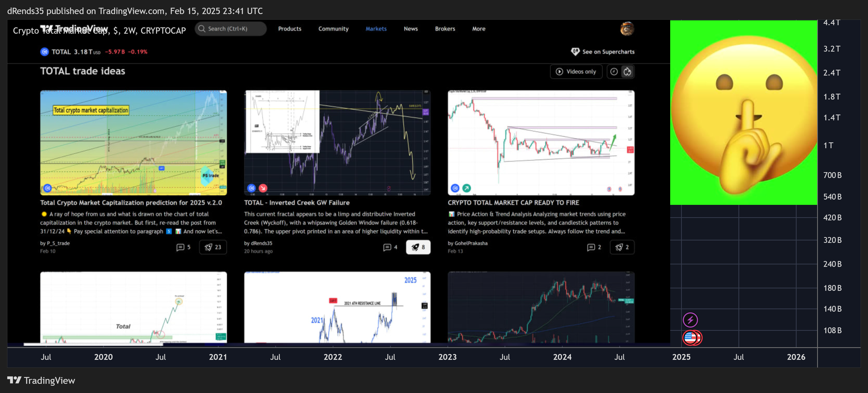Click the 2025 time axis label
This screenshot has width=868, height=393.
coord(681,357)
